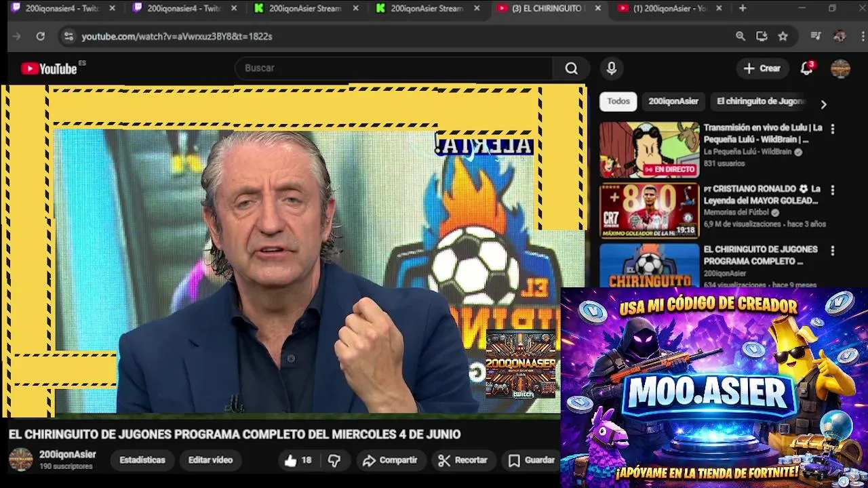Click the La Pequeña Lulú - WildBrain channel name
Screen dimensions: 868x488
pyautogui.click(x=747, y=152)
